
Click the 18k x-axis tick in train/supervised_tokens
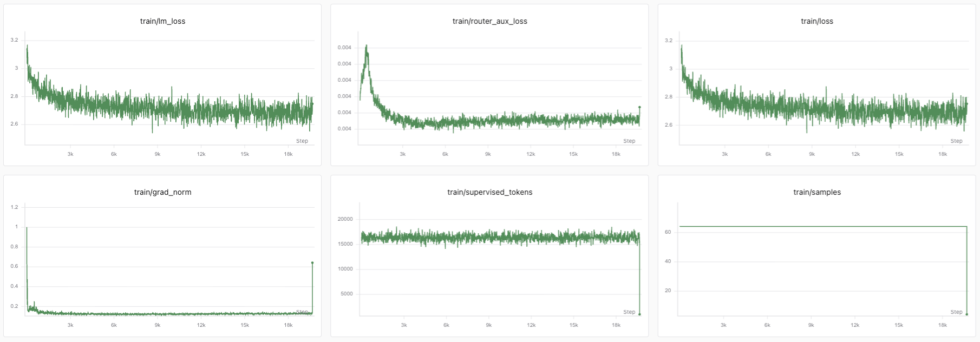pos(616,325)
